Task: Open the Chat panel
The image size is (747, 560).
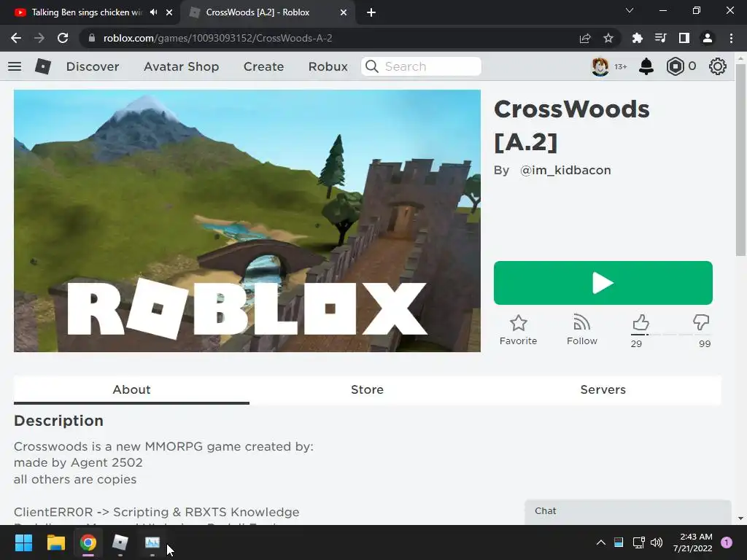Action: click(628, 511)
